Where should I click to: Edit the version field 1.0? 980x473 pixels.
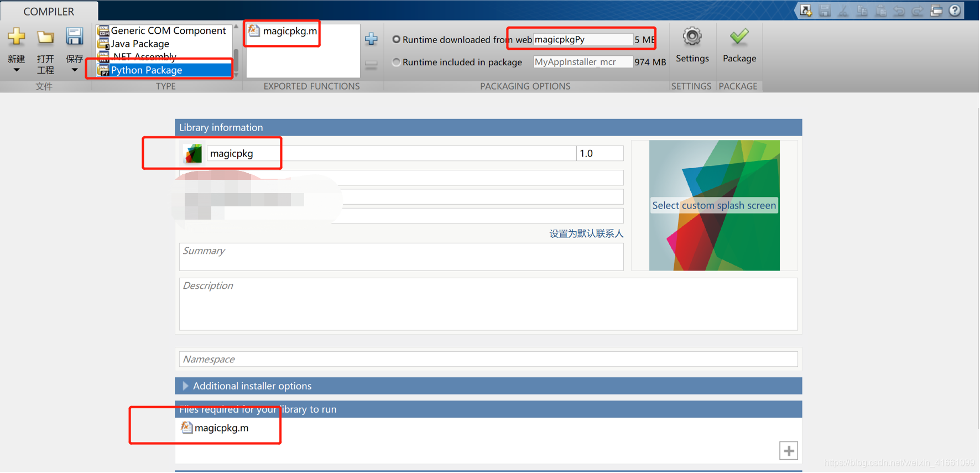(600, 153)
